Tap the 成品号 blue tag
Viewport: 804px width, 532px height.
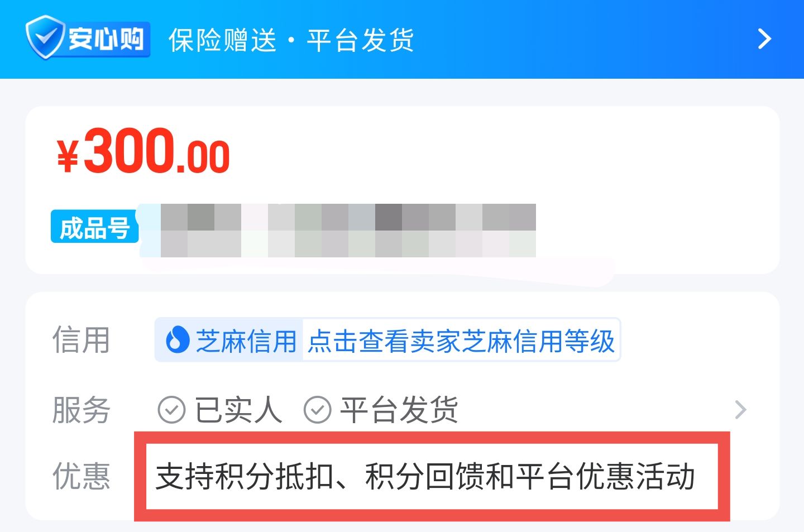pos(94,227)
